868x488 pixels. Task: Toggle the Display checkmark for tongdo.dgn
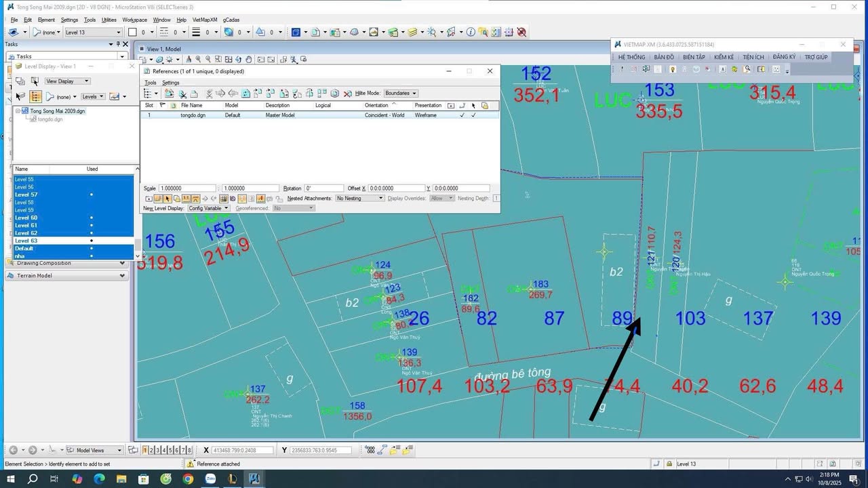pyautogui.click(x=462, y=115)
